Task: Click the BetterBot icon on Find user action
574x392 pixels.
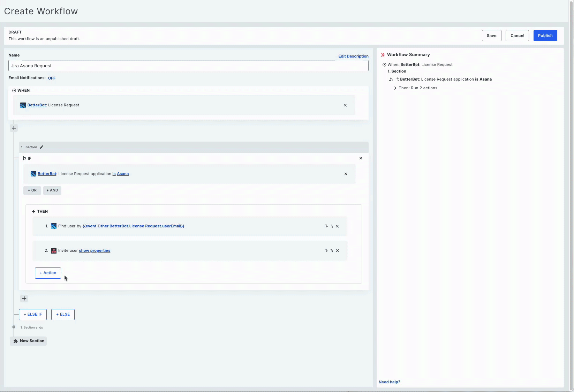Action: (x=54, y=226)
